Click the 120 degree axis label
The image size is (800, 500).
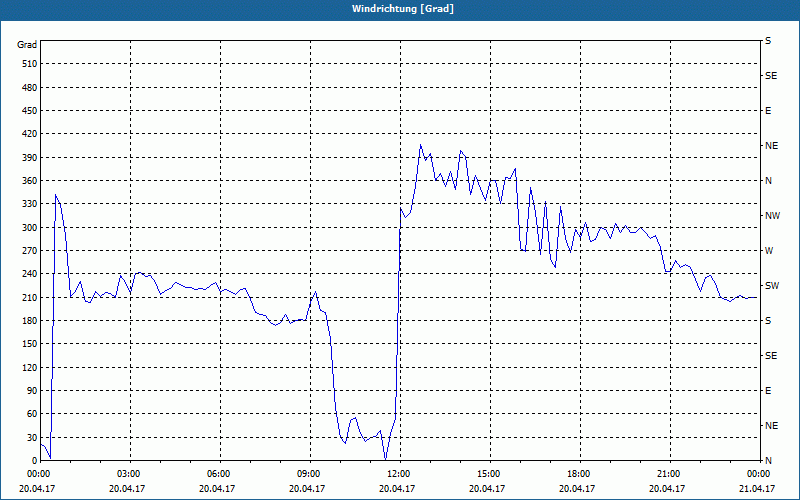(30, 367)
